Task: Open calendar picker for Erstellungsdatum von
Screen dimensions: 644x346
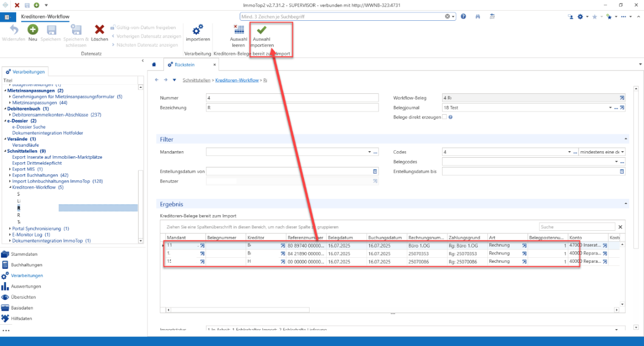Action: point(375,171)
